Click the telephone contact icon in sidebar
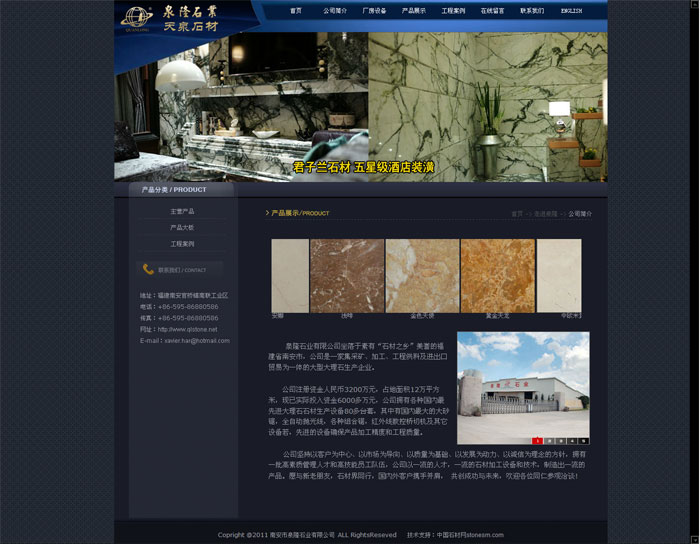Screen dimensions: 700x544 (x=148, y=269)
